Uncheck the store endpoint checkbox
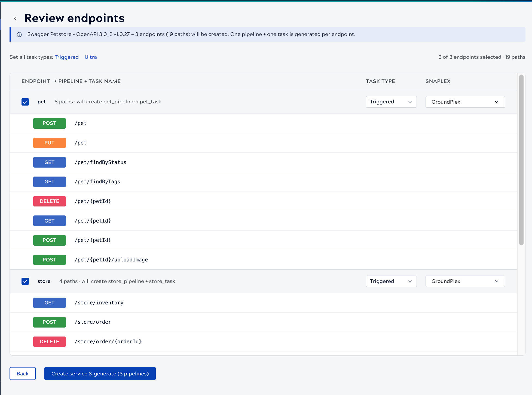Image resolution: width=532 pixels, height=395 pixels. (25, 281)
